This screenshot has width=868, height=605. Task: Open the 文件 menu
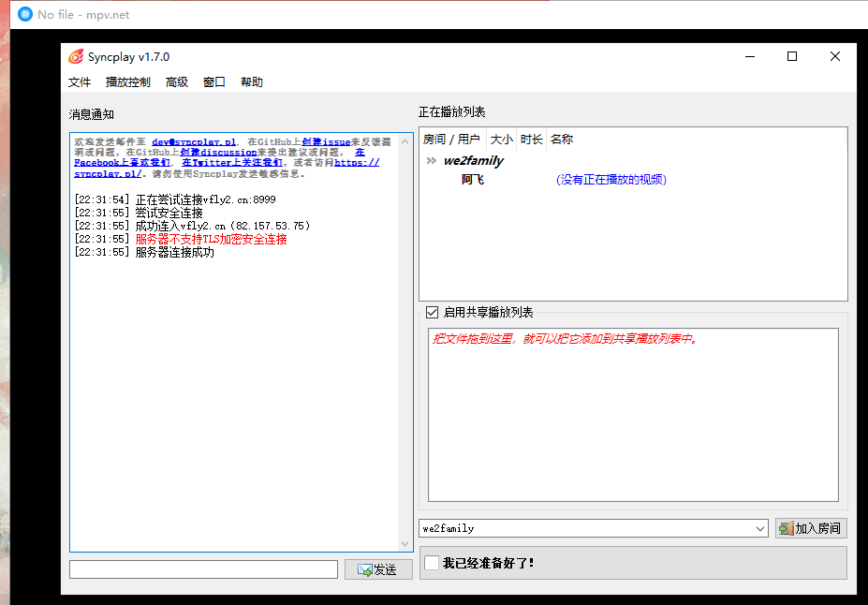click(x=80, y=82)
